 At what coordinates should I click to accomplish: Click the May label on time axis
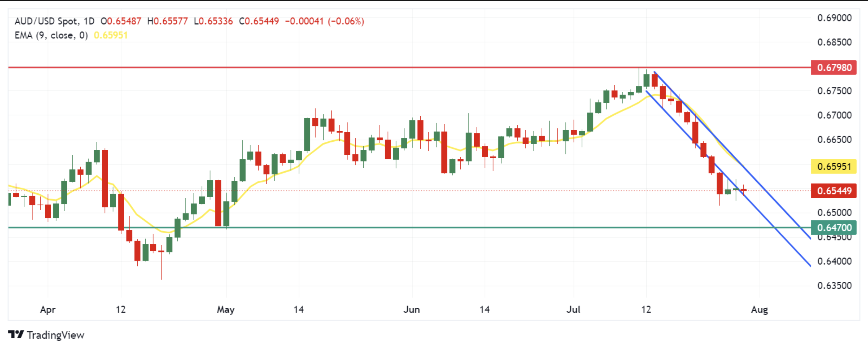pyautogui.click(x=226, y=309)
